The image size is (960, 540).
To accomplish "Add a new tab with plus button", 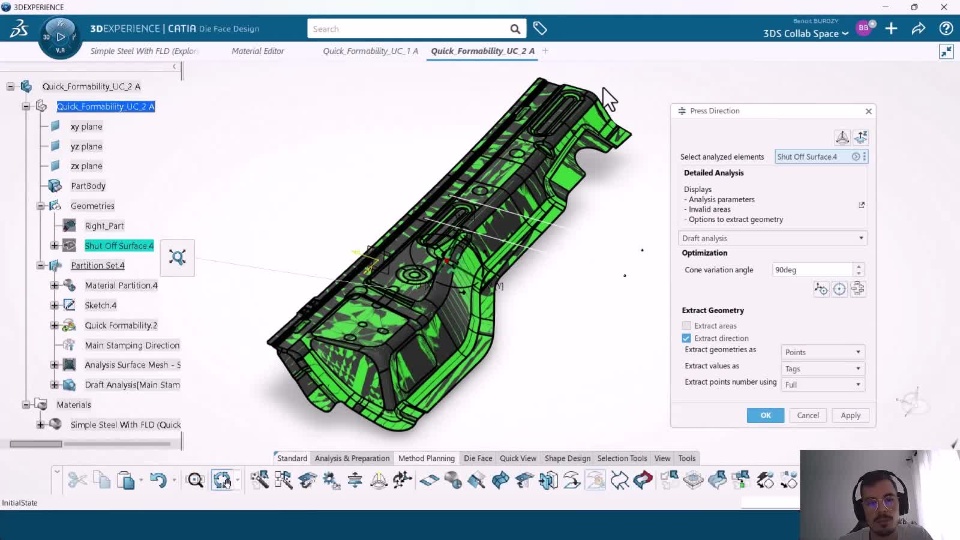I will click(545, 51).
